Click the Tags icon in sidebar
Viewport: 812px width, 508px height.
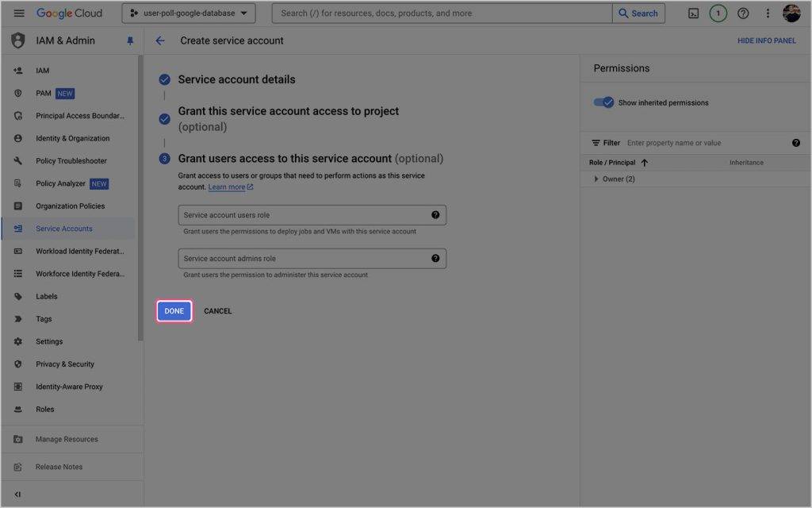click(18, 319)
